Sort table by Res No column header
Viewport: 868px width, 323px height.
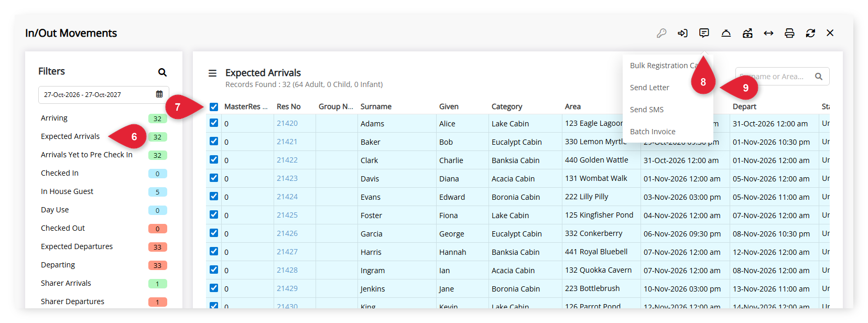point(289,106)
